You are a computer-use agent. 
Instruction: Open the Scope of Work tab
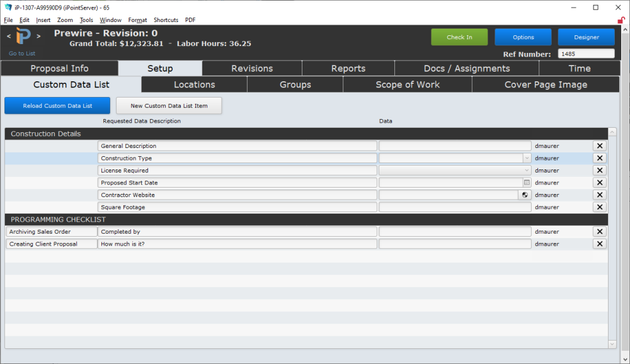click(x=407, y=84)
